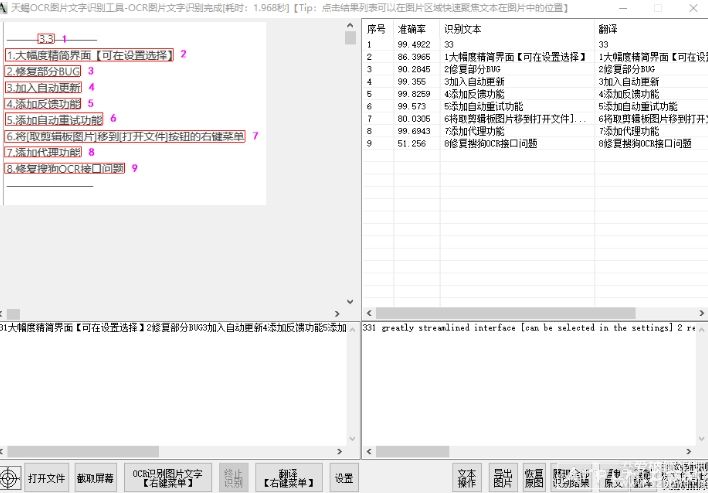The width and height of the screenshot is (708, 493).
Task: Click the app icon in title bar
Action: click(x=4, y=8)
